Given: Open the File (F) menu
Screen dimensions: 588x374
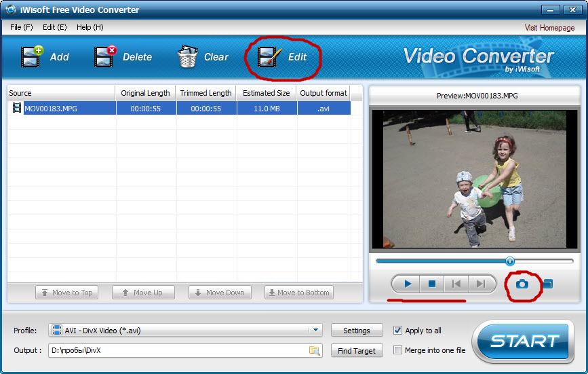Looking at the screenshot, I should point(22,27).
